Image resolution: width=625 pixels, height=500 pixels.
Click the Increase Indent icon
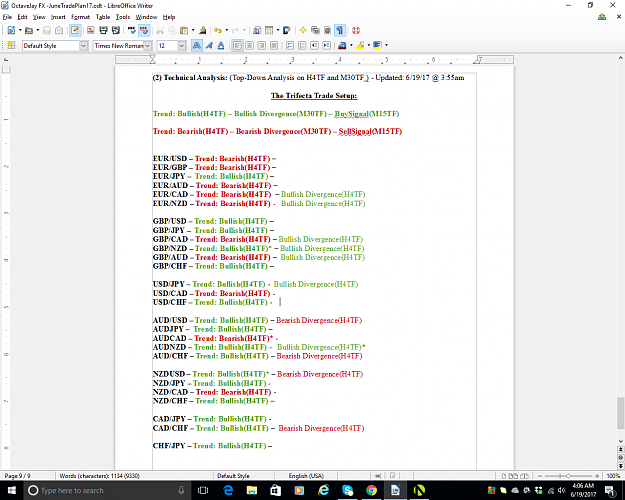pyautogui.click(x=326, y=45)
